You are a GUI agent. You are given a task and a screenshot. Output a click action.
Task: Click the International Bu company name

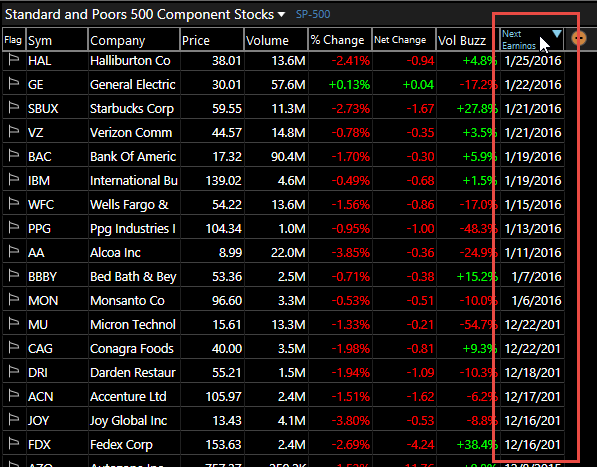(x=134, y=180)
